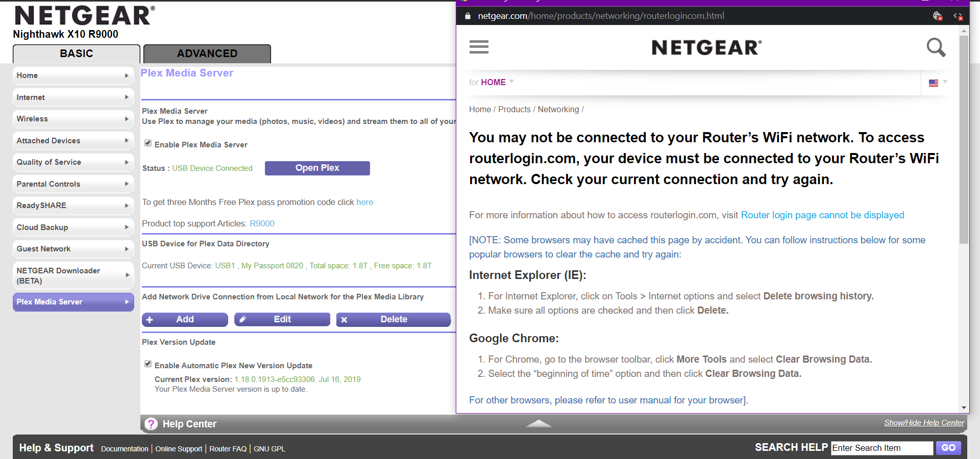Click the Edit network drive button
Screen dimensions: 980x459
[x=282, y=319]
